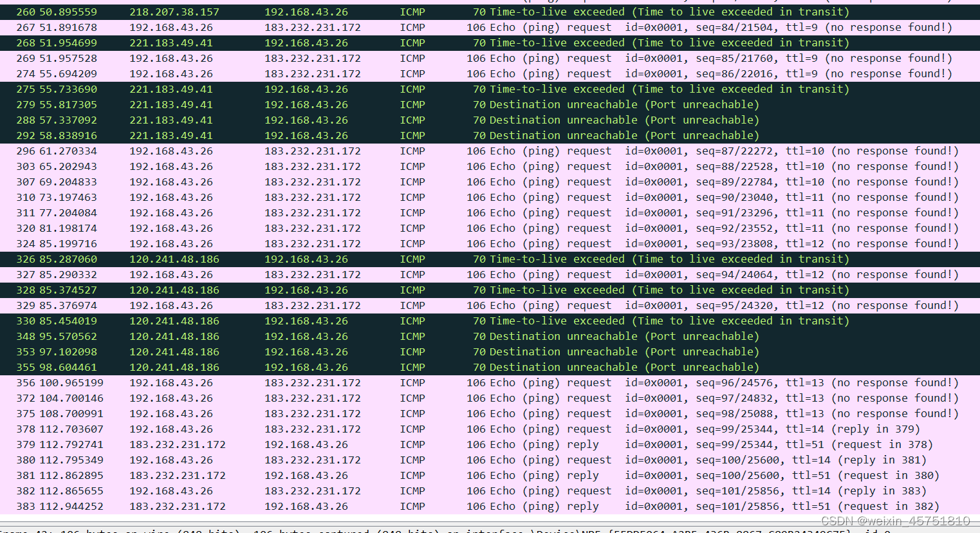Select packet 380 request seq=100/25600

[x=490, y=460]
